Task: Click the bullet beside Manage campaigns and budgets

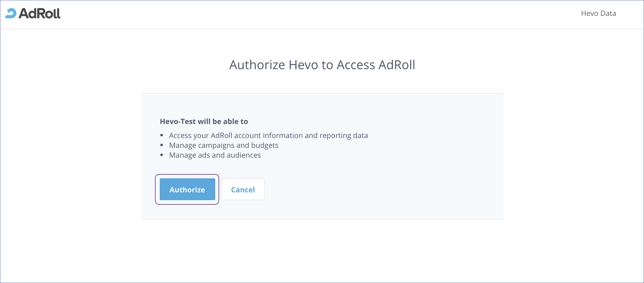Action: pyautogui.click(x=162, y=145)
